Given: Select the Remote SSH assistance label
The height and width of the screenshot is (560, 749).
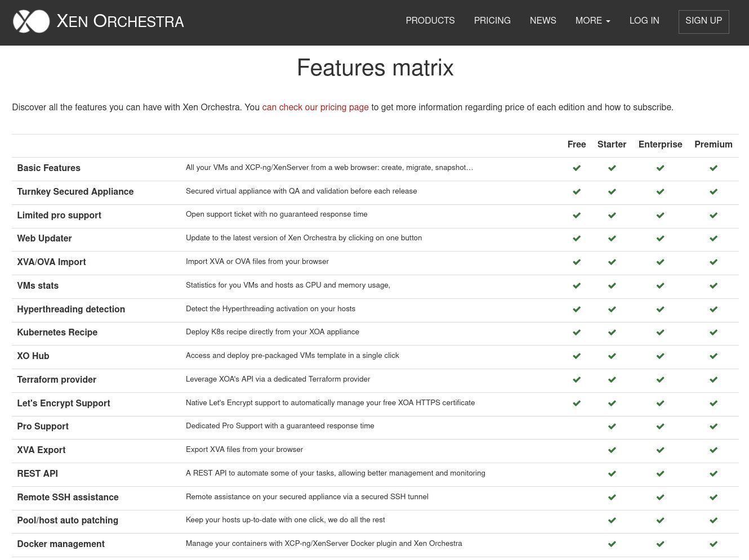Looking at the screenshot, I should tap(68, 498).
